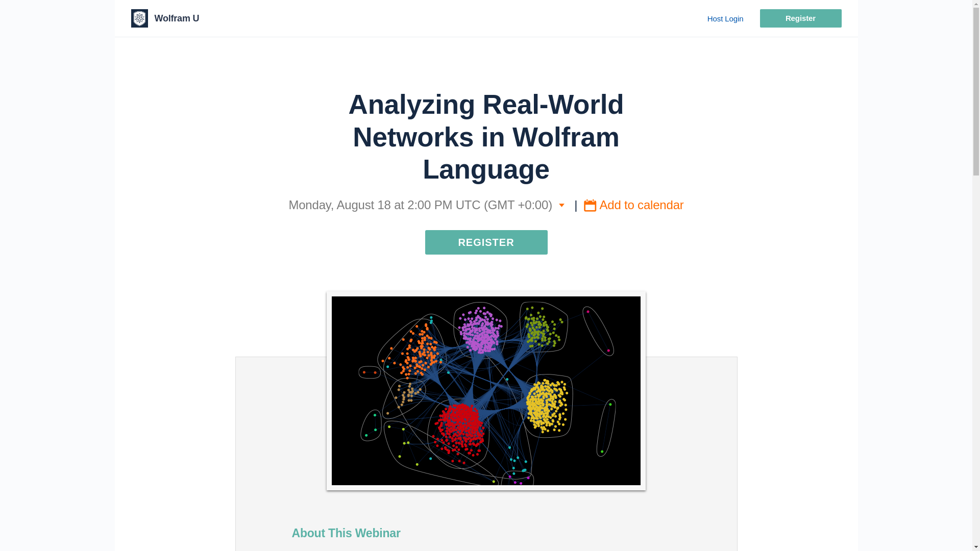Click the network graph webinar image
This screenshot has height=551, width=980.
pyautogui.click(x=486, y=391)
